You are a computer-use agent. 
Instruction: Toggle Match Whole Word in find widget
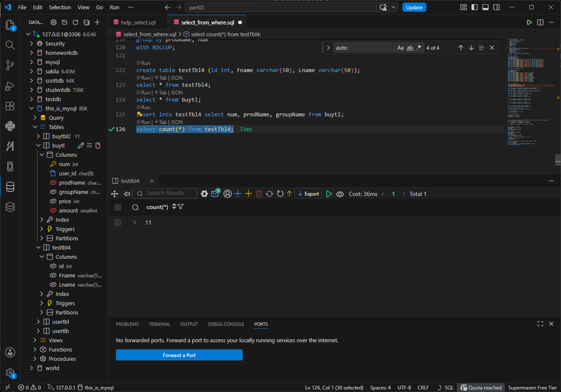click(x=410, y=48)
